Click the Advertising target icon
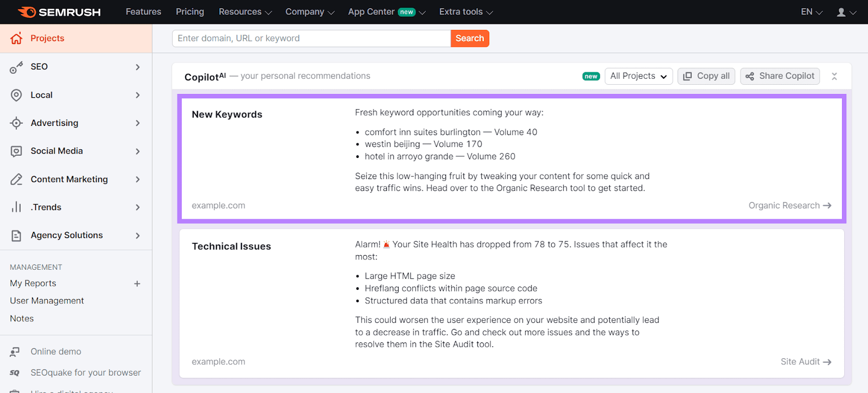868x393 pixels. point(17,123)
